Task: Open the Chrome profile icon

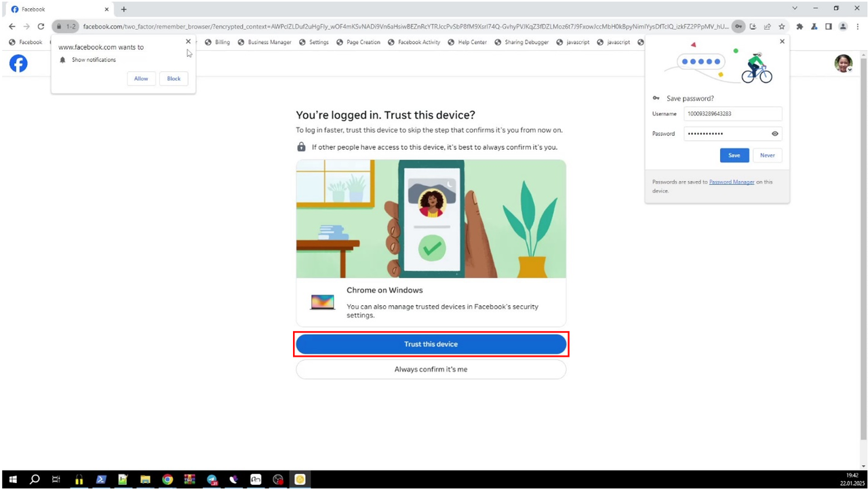Action: 843,26
